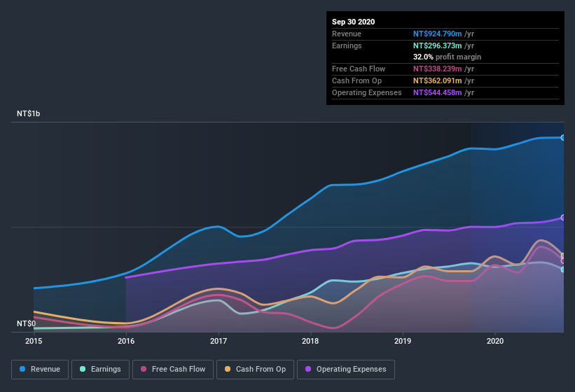Click the 2020 x-axis label
The height and width of the screenshot is (392, 575).
pyautogui.click(x=495, y=341)
